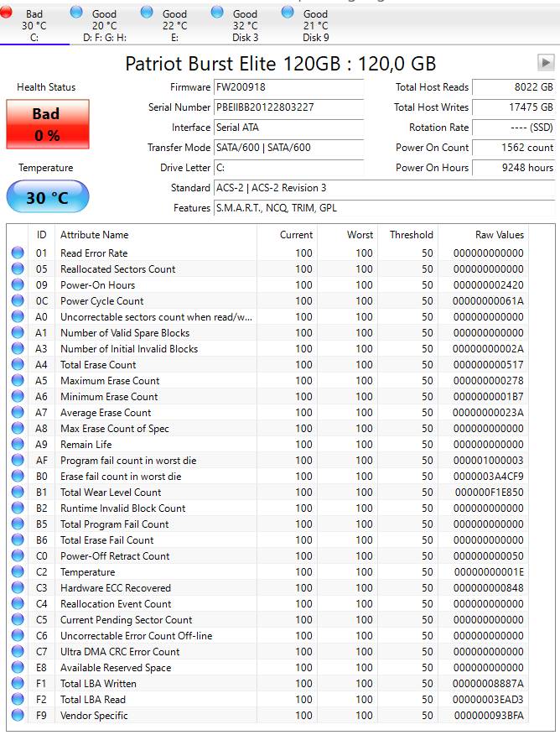
Task: Click the status icon for Total LBA Written
Action: (x=18, y=683)
